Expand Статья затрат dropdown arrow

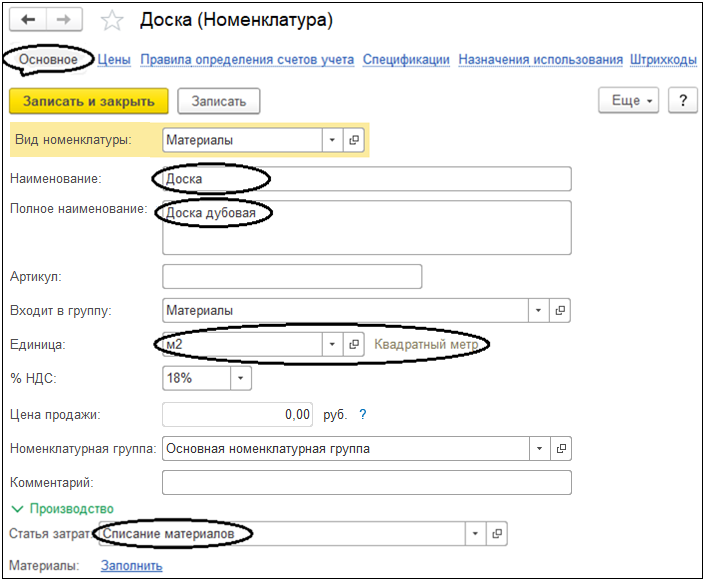[x=476, y=534]
